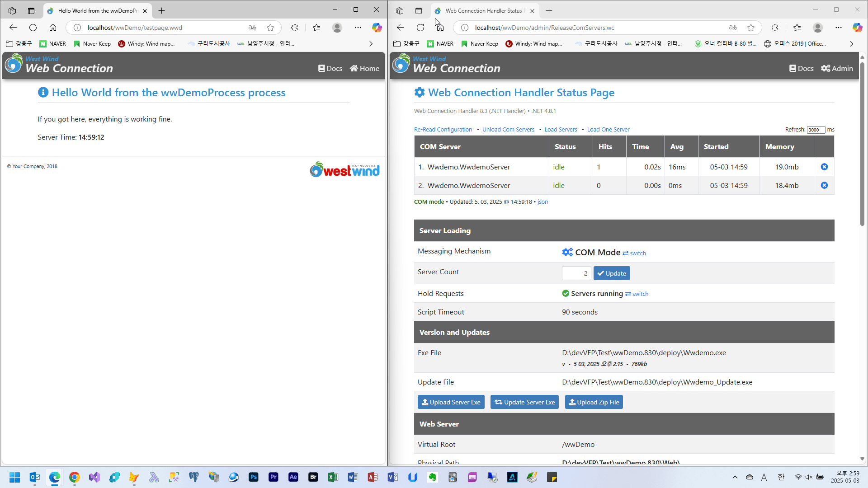Remove second Wwdemo.WwdemoServer instance with X icon
Viewport: 868px width, 488px height.
click(x=824, y=185)
